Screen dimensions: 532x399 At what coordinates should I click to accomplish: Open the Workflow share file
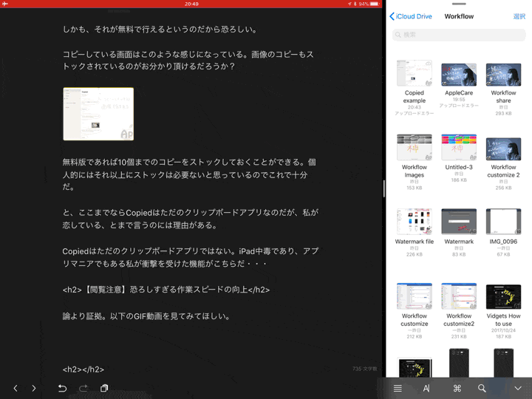coord(503,75)
